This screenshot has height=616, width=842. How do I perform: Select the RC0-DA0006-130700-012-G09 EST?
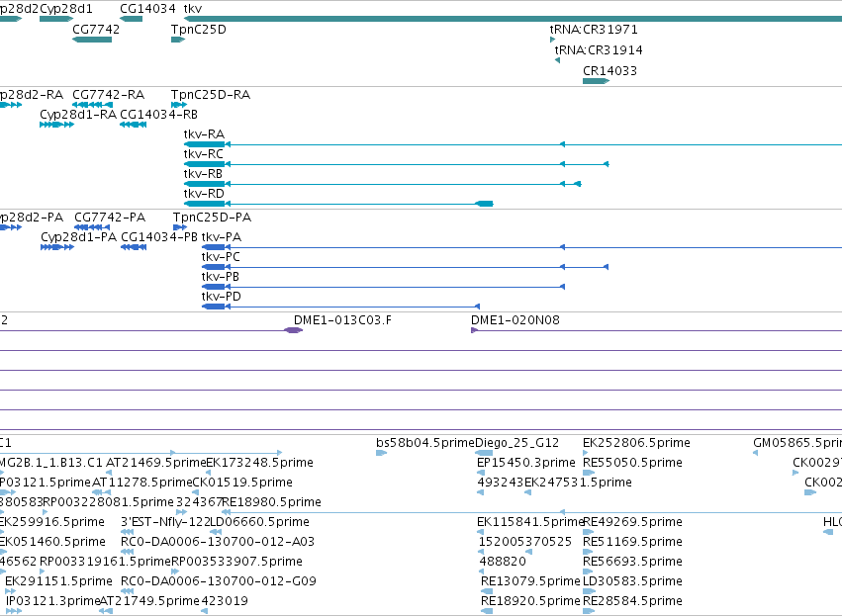pyautogui.click(x=128, y=591)
